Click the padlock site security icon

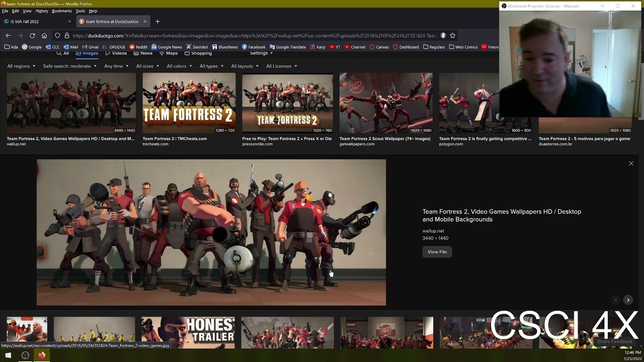point(66,36)
